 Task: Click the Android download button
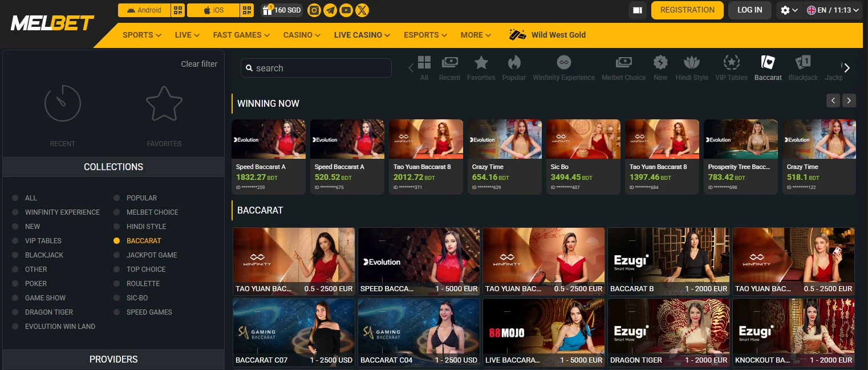(144, 10)
